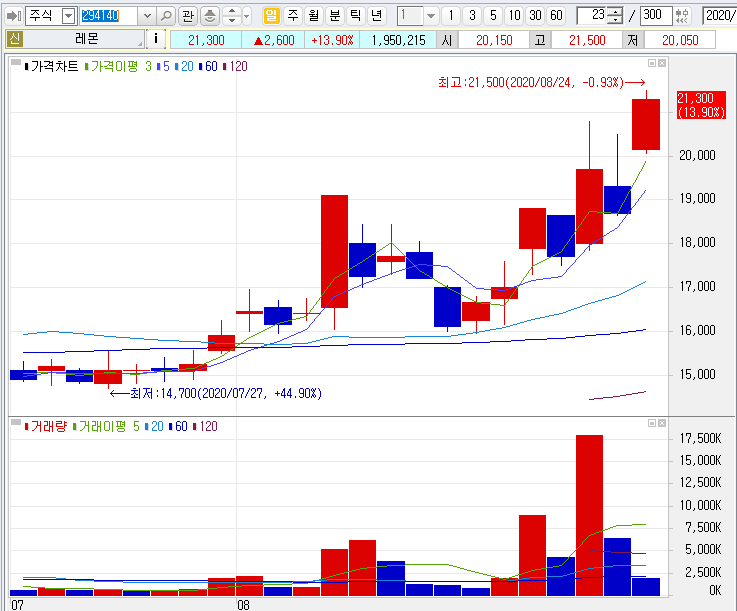
Task: Click the visible candle count field 23
Action: (592, 16)
